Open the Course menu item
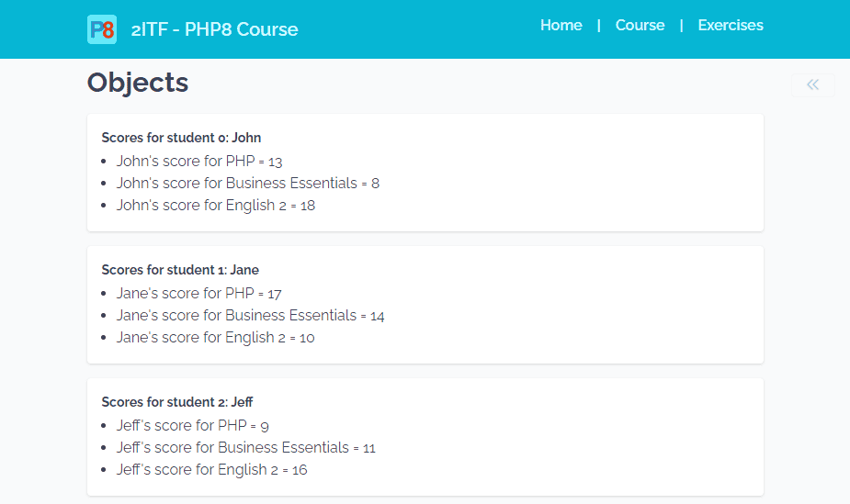850x504 pixels. (640, 26)
